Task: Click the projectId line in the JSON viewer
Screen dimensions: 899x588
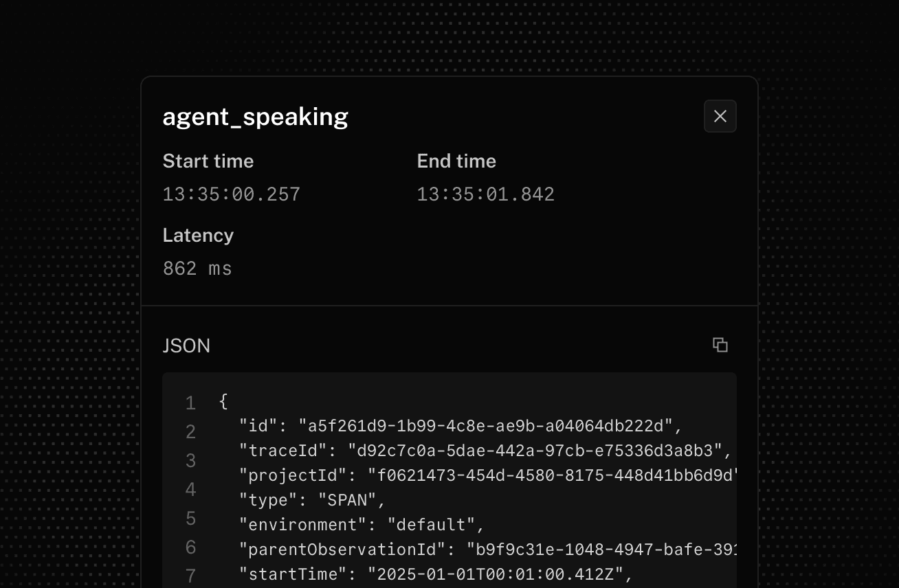Action: [x=481, y=475]
